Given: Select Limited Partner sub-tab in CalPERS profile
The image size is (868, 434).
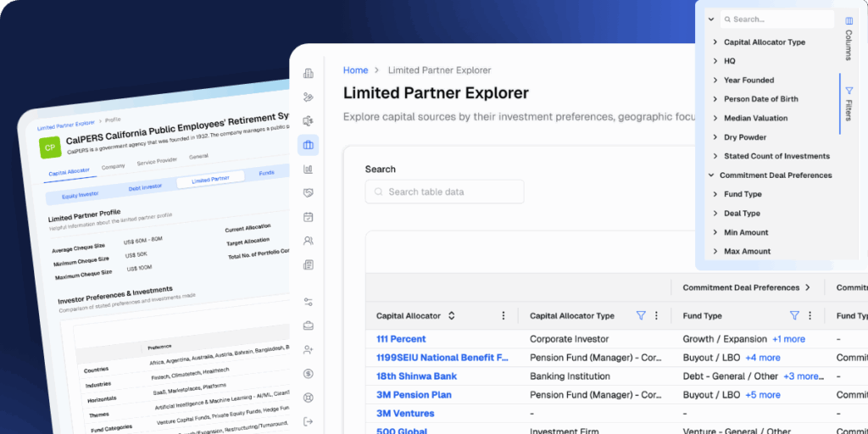Looking at the screenshot, I should click(210, 180).
